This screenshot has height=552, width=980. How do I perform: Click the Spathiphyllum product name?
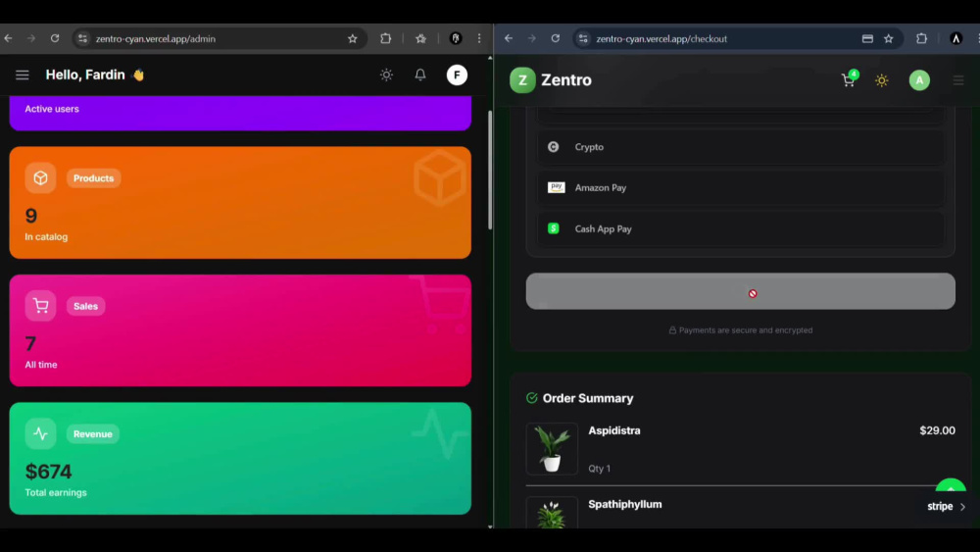click(x=625, y=505)
